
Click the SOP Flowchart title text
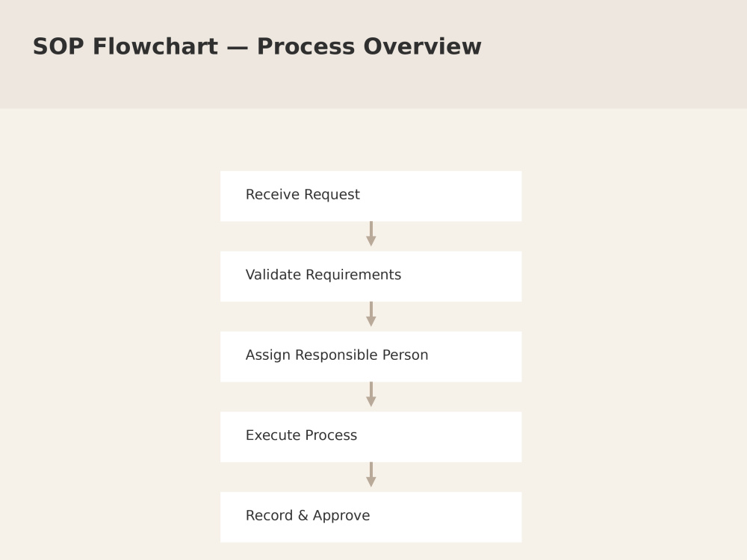[x=257, y=46]
